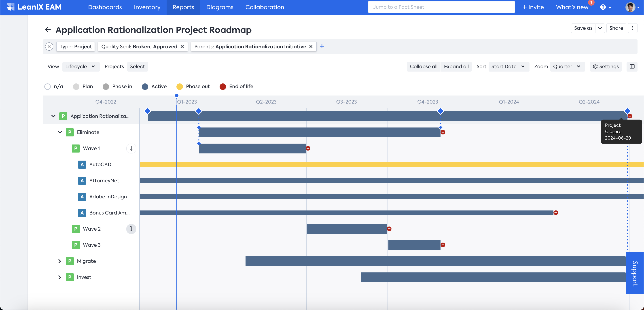Click Wave 2 dependency arrow icon
Image resolution: width=644 pixels, height=310 pixels.
click(x=131, y=229)
